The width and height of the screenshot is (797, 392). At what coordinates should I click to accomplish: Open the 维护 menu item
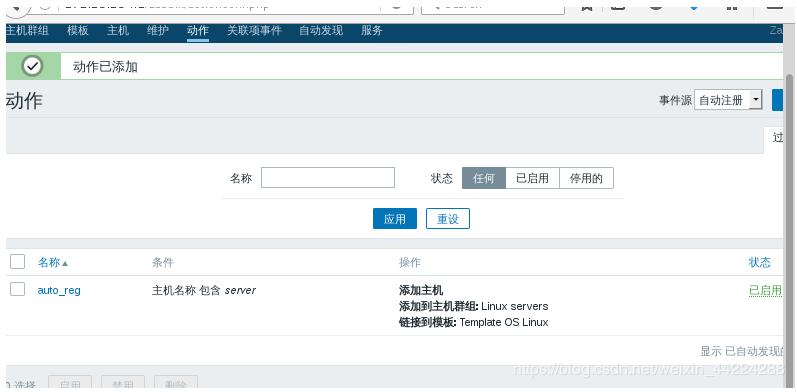tap(158, 31)
